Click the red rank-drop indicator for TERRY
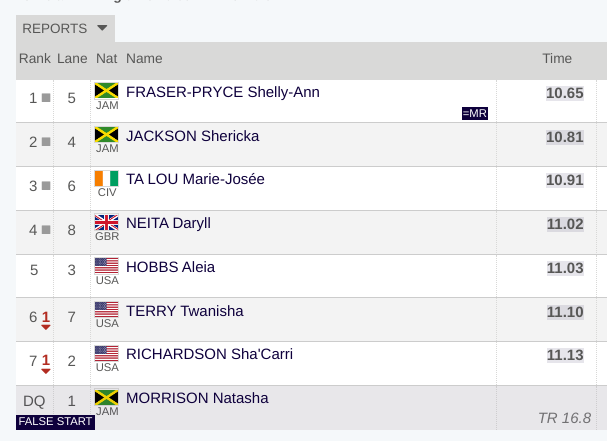 click(46, 320)
